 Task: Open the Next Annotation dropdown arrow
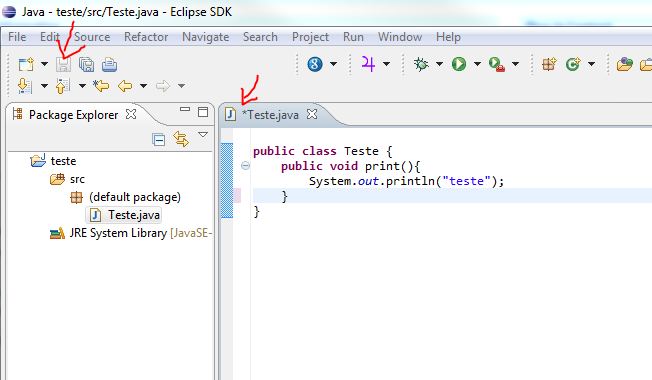click(44, 86)
